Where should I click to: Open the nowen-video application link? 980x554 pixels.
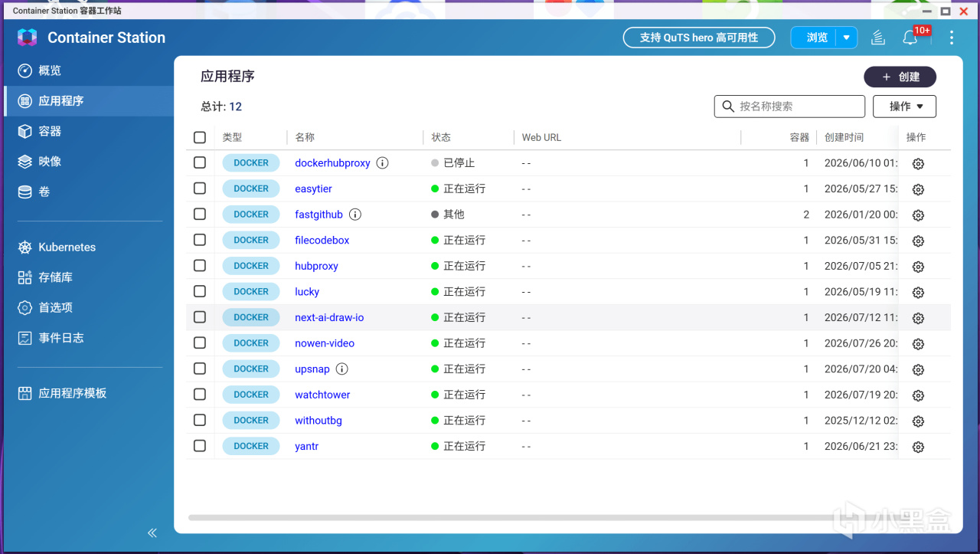tap(325, 343)
